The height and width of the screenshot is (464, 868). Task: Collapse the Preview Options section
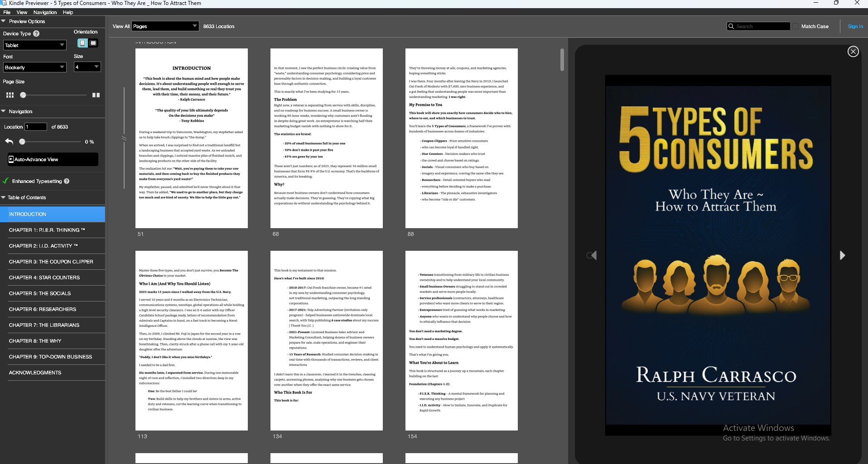[x=4, y=21]
